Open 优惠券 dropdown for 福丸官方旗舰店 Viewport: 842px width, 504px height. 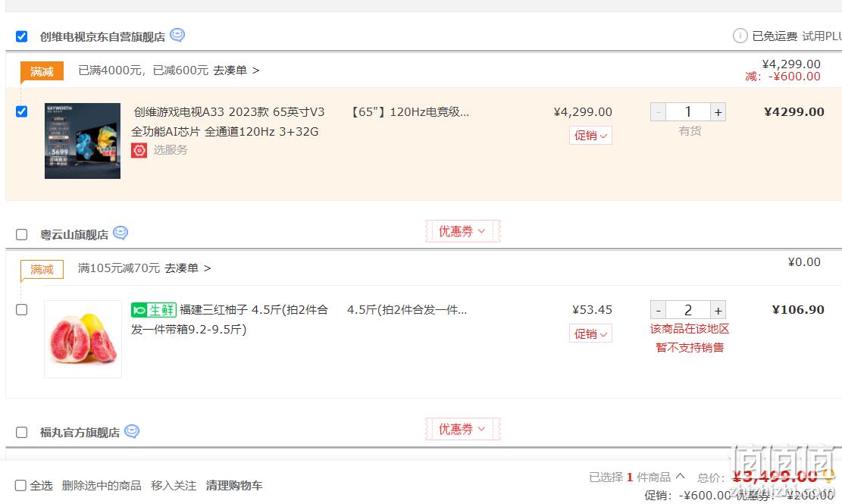pos(462,430)
